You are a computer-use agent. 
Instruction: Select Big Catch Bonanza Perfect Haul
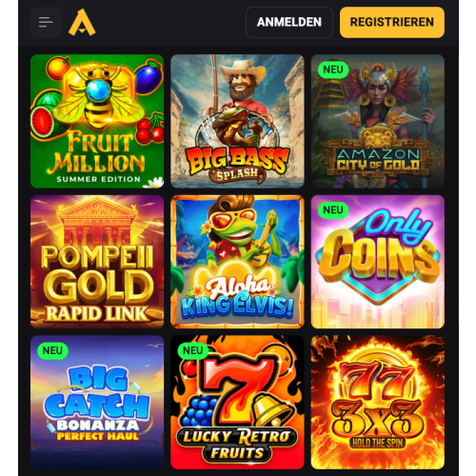pos(97,402)
